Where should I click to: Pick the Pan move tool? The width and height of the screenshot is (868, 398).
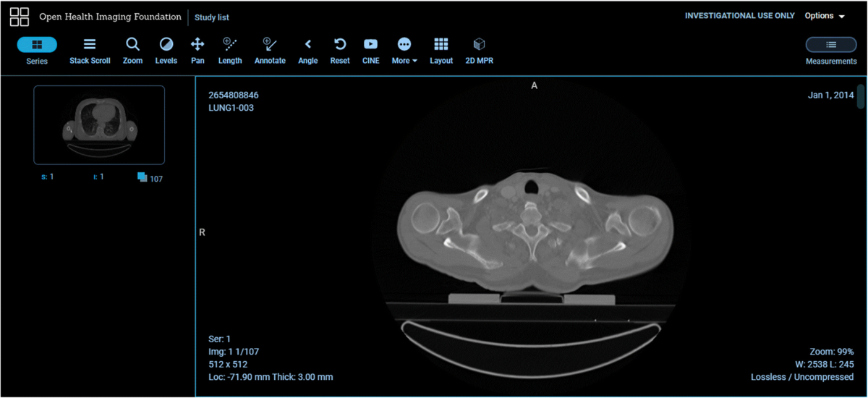pos(197,51)
